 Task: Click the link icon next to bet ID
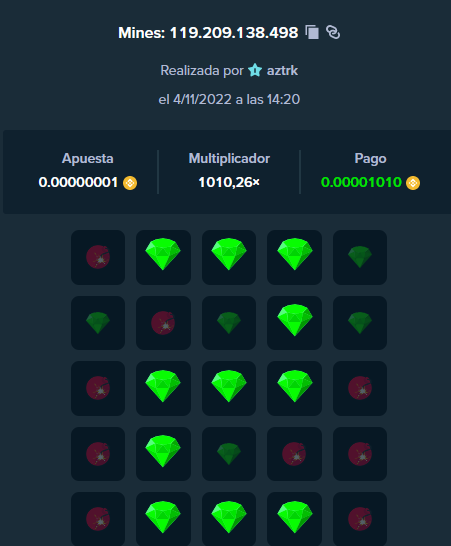click(x=333, y=32)
